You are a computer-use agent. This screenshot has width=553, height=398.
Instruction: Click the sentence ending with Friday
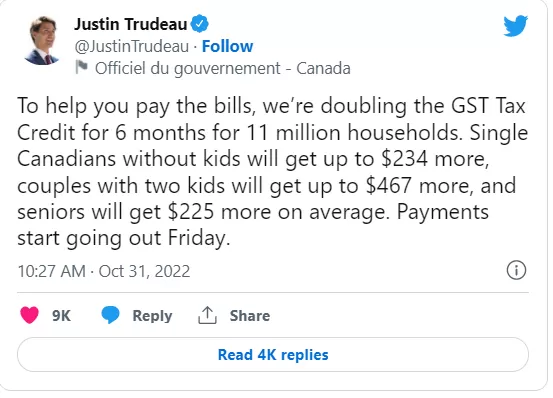point(253,225)
